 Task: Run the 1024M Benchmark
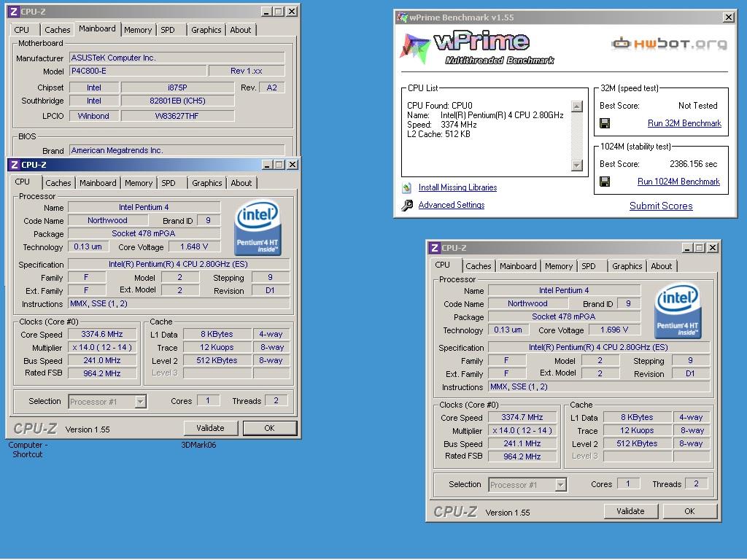click(x=678, y=182)
